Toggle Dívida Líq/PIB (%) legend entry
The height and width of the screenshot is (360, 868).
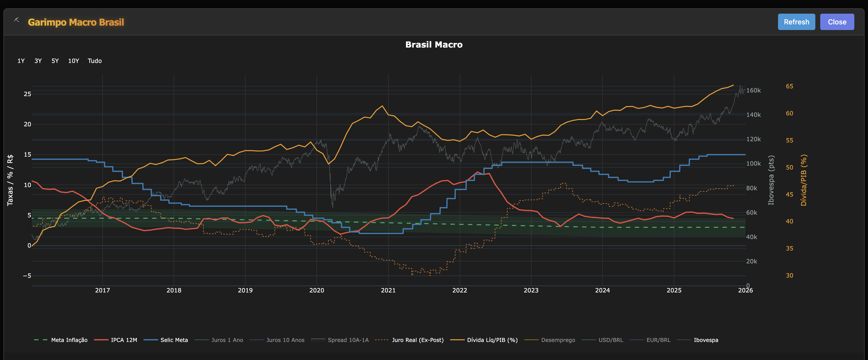point(492,340)
